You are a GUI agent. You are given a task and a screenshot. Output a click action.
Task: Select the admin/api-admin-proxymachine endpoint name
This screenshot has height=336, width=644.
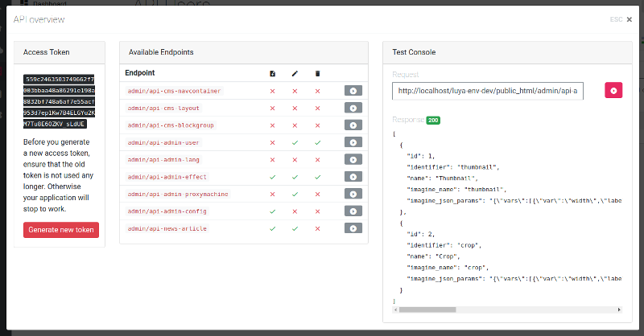pos(178,195)
